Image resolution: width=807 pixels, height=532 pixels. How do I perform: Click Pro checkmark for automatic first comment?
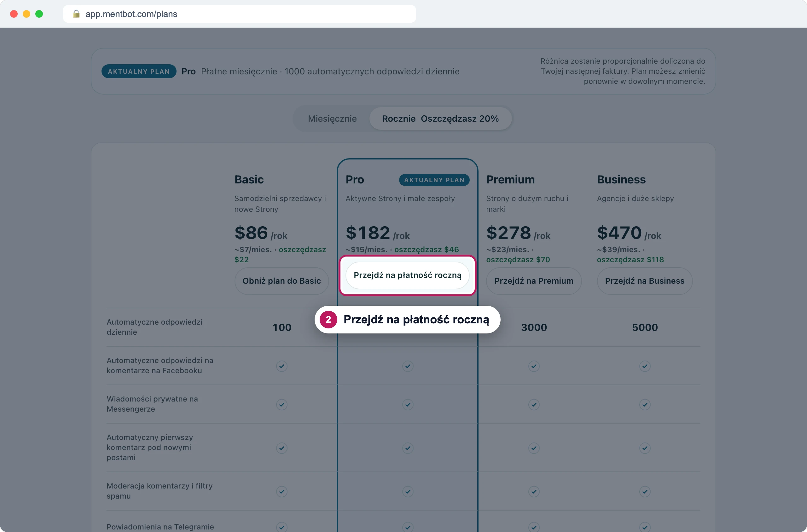click(x=408, y=448)
